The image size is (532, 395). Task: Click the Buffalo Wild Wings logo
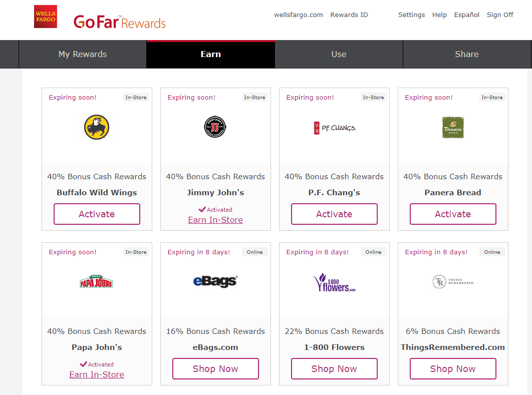(x=97, y=127)
